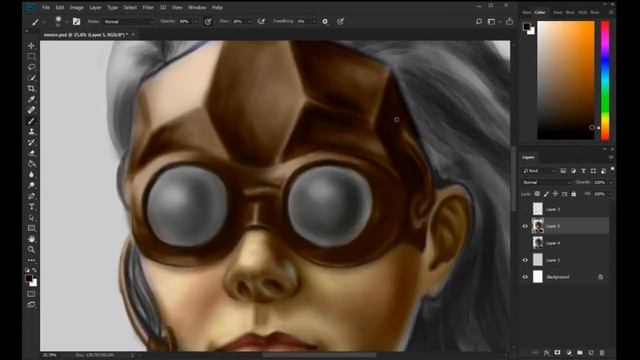Select the Clone Stamp tool

click(x=31, y=131)
